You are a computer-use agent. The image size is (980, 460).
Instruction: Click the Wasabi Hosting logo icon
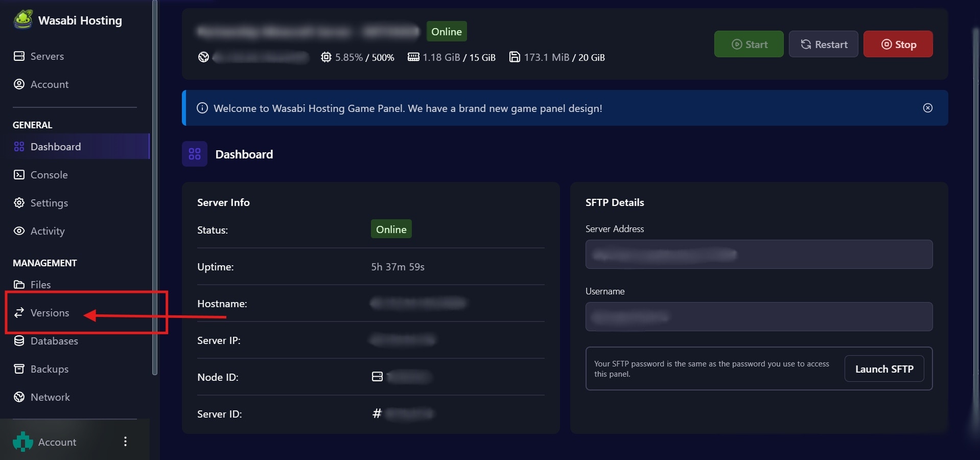[x=23, y=19]
